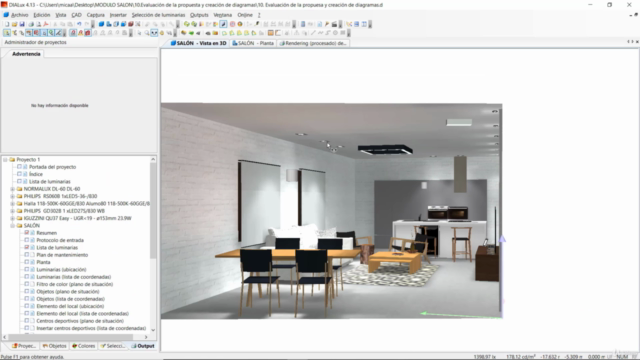Click the 3D rendered room view
640x360 pixels.
point(331,211)
